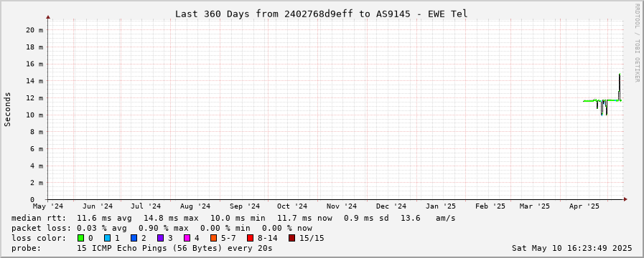Click the magenta loss color 4 swatch
The image size is (644, 258).
click(x=187, y=238)
